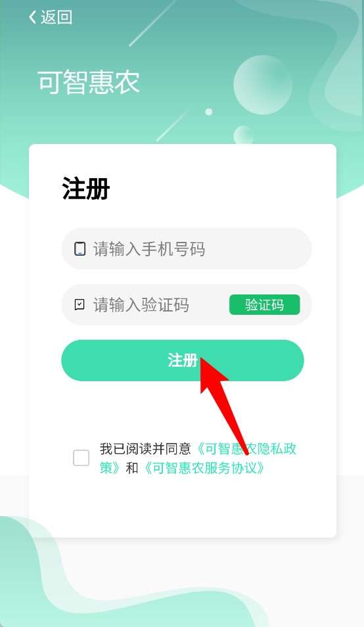This screenshot has height=627, width=364.
Task: Click the bold 注册 heading
Action: click(x=86, y=189)
